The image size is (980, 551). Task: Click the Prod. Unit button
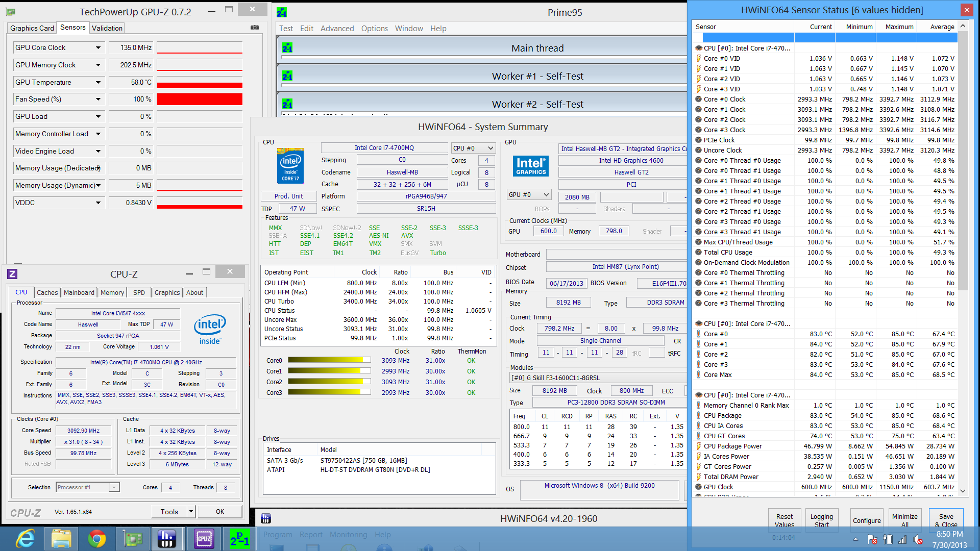[289, 196]
